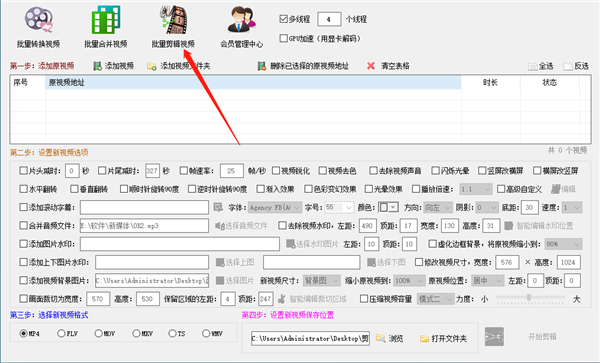Select the MOV format radio button

pos(98,334)
